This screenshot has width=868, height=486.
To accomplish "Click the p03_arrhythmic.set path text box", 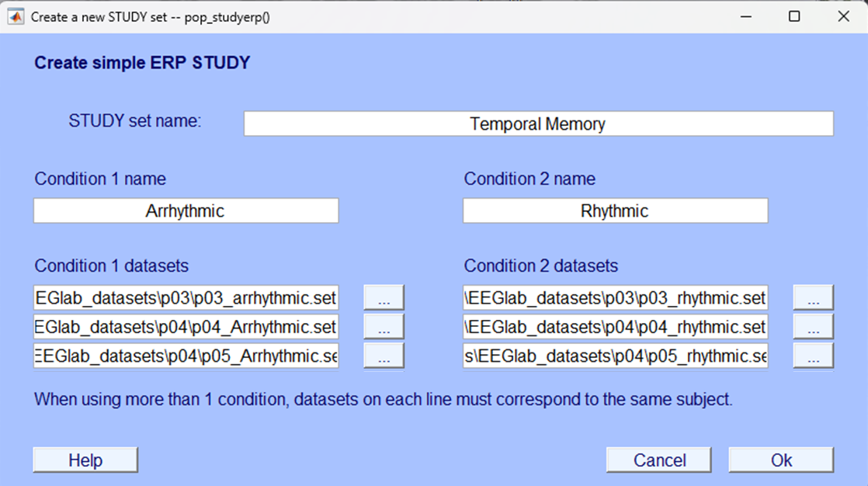I will click(x=186, y=297).
